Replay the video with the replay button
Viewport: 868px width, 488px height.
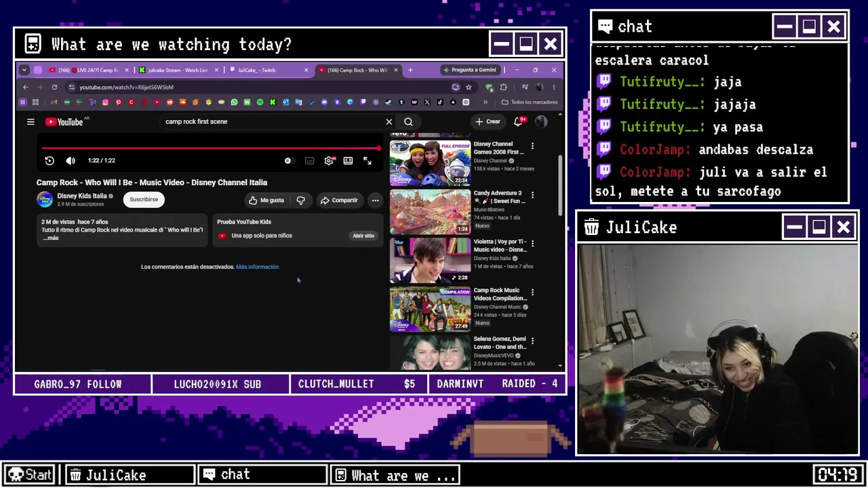pyautogui.click(x=50, y=161)
